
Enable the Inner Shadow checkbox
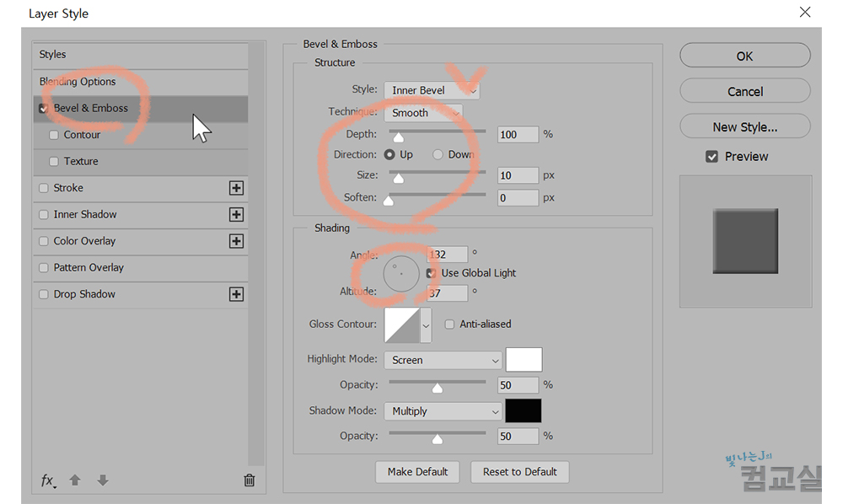(x=44, y=214)
